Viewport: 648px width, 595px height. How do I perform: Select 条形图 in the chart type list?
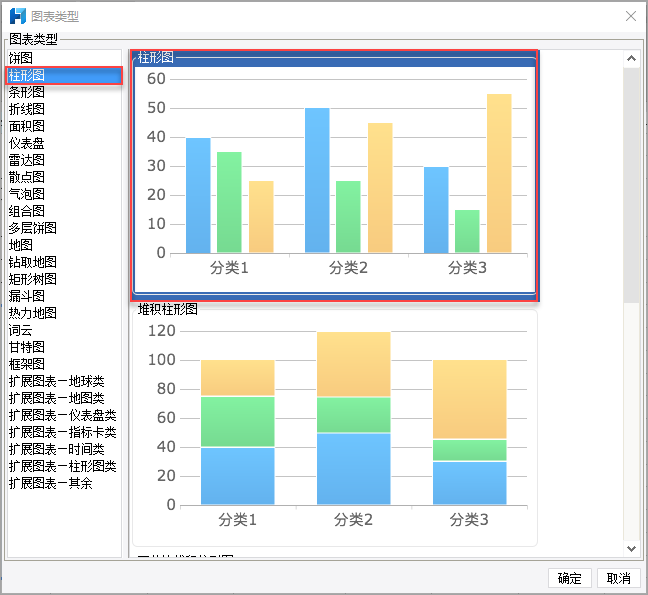(64, 92)
